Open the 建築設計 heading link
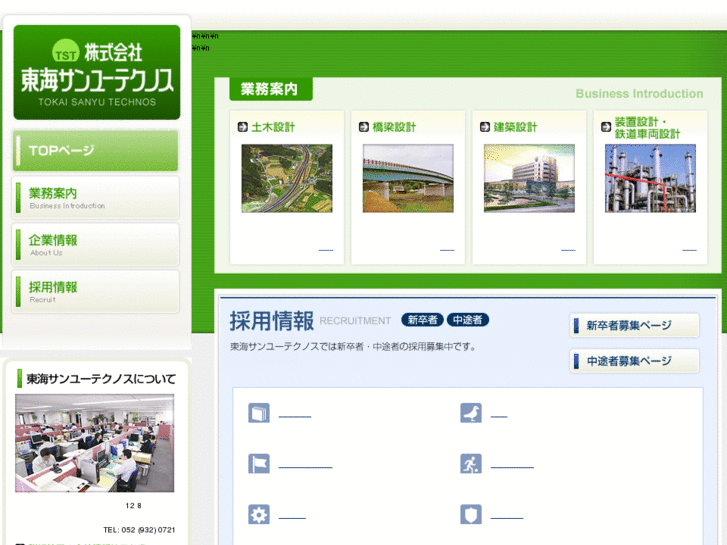The width and height of the screenshot is (727, 545). [515, 127]
